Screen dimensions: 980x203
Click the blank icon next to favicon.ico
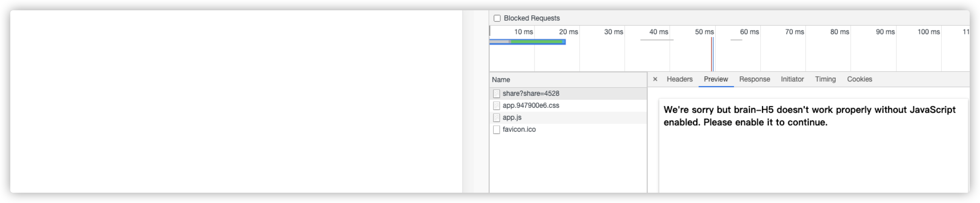496,130
